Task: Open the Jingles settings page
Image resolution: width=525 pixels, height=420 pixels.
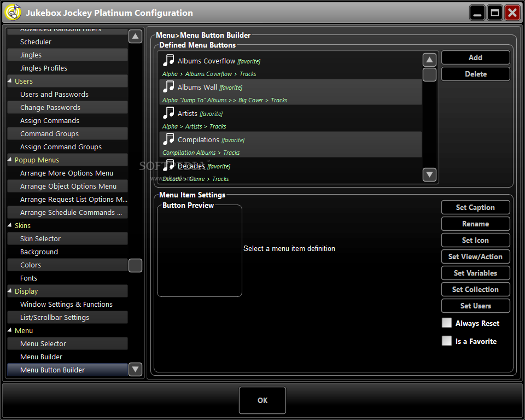Action: pyautogui.click(x=68, y=55)
